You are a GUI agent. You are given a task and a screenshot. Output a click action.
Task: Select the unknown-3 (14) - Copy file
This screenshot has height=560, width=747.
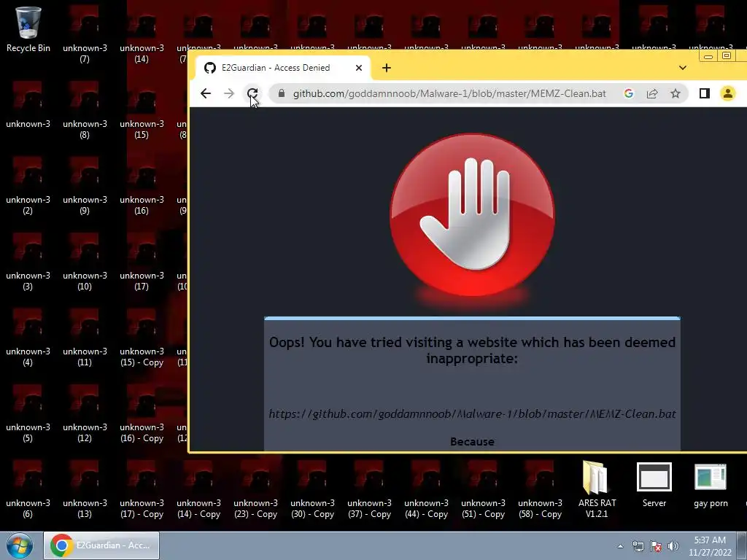[x=198, y=489]
